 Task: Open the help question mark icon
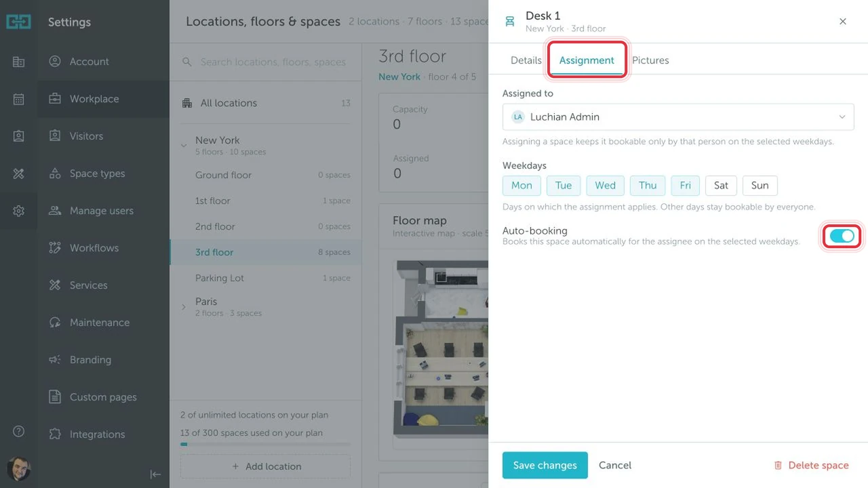[18, 431]
